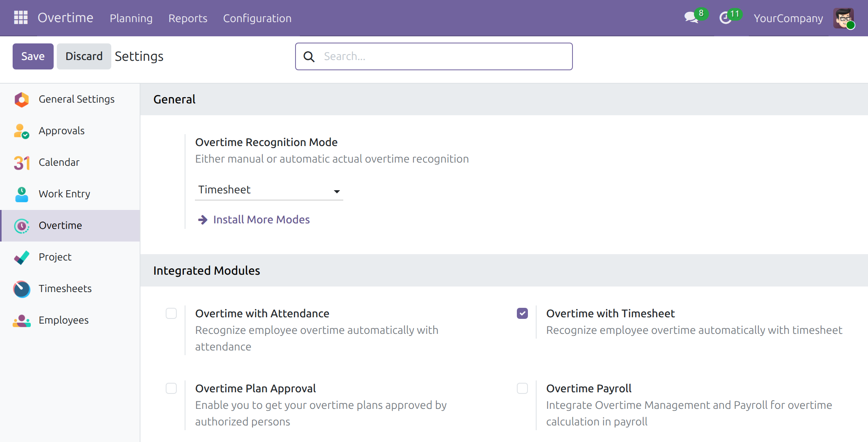Click the Approvals sidebar icon

[22, 131]
